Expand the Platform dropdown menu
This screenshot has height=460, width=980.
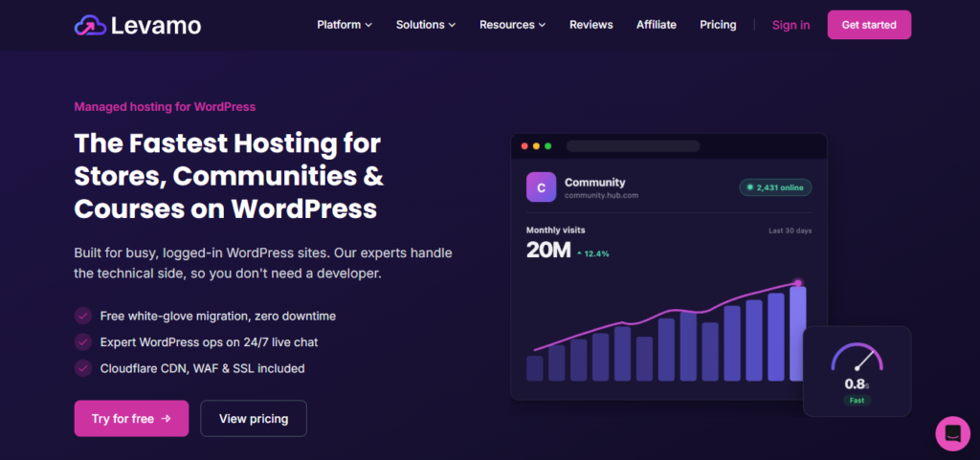click(x=345, y=25)
